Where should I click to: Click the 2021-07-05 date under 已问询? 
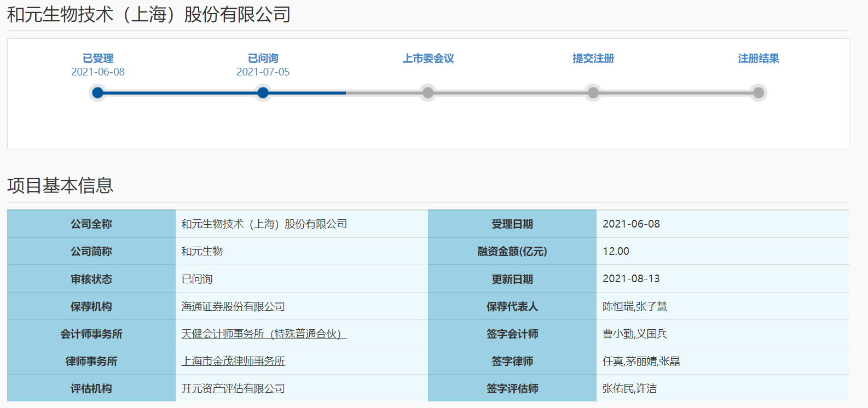pos(263,72)
